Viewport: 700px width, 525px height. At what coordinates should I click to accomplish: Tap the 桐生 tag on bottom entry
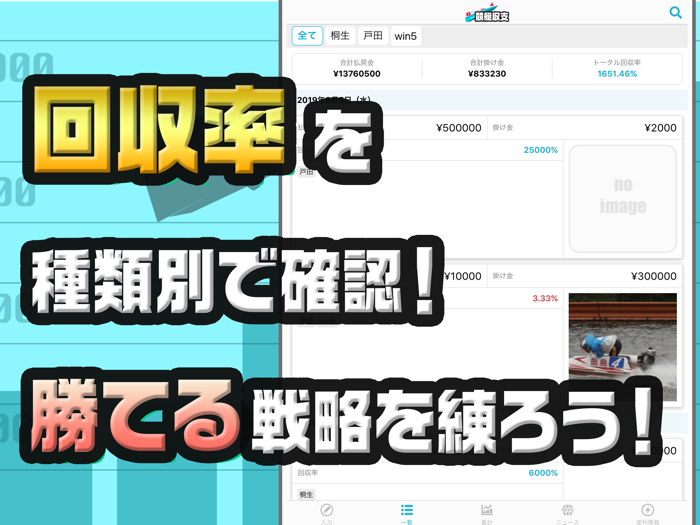306,495
